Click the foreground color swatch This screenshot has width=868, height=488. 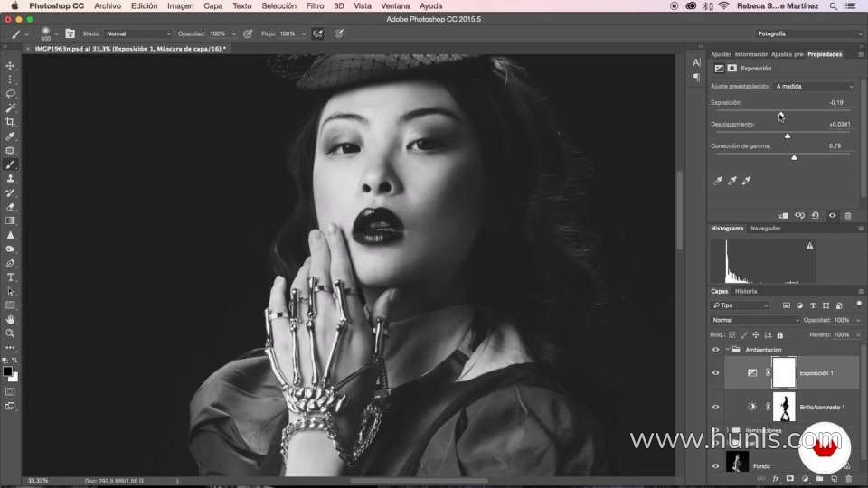(x=7, y=371)
